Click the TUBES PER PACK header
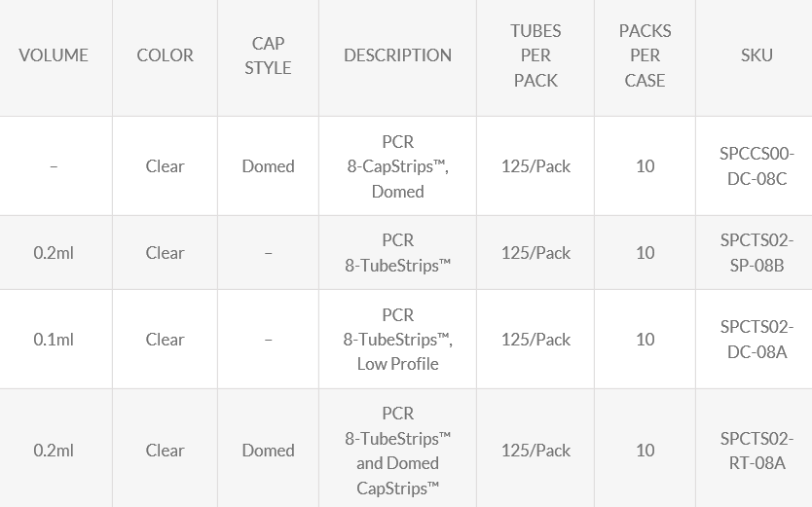The height and width of the screenshot is (507, 812). (535, 55)
